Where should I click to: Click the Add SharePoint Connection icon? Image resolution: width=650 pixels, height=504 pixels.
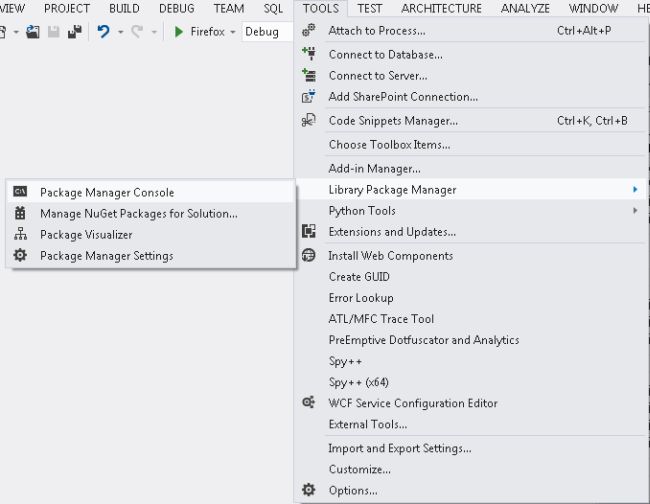(x=309, y=97)
